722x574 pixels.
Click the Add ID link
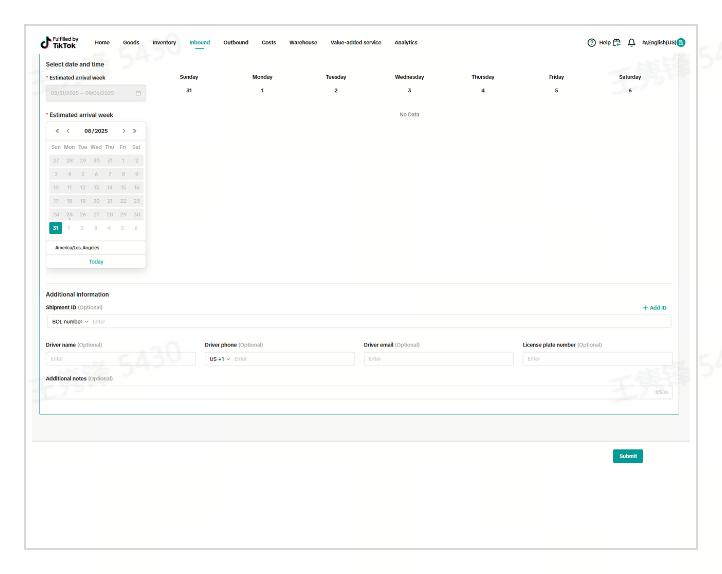pos(654,307)
